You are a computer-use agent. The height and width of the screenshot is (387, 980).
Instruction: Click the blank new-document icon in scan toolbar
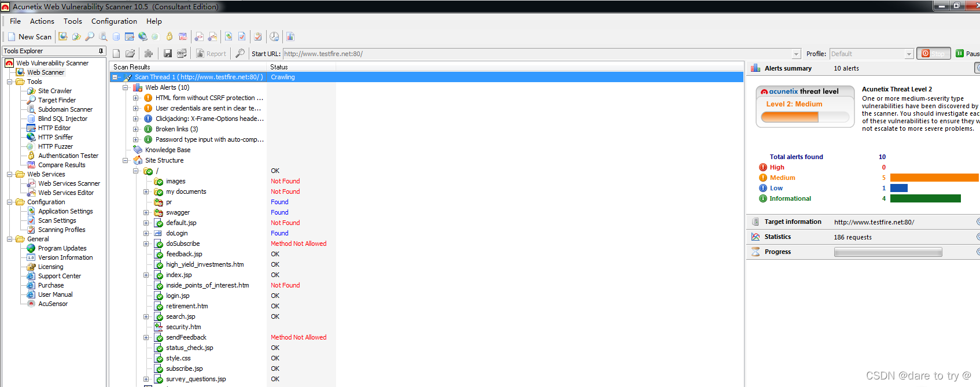pos(116,54)
